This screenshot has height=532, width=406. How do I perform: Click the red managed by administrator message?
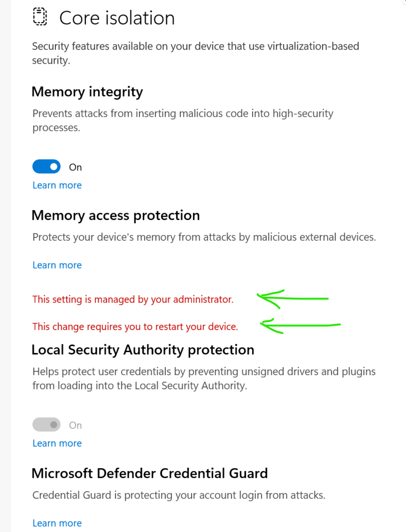tap(133, 300)
